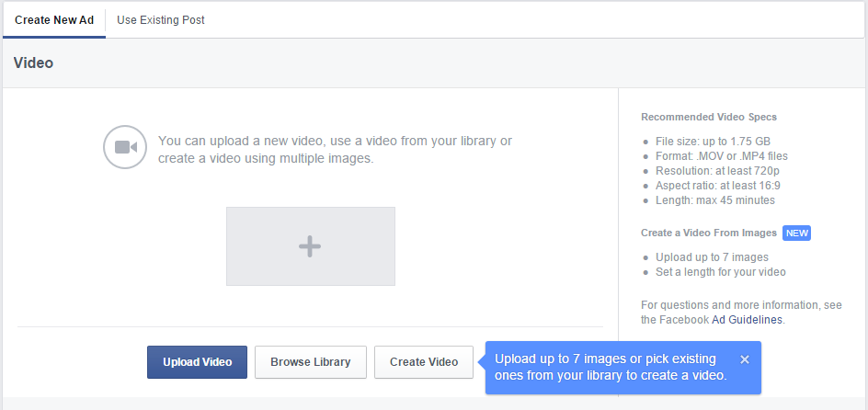The image size is (868, 410).
Task: Click the blue NEW badge
Action: [x=796, y=233]
